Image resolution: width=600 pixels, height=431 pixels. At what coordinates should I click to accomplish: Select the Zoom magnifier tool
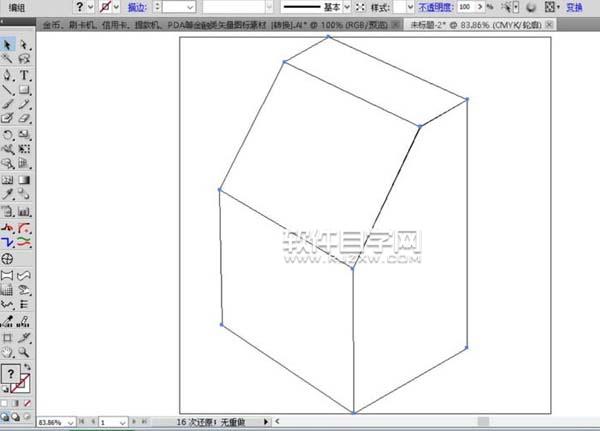click(24, 352)
